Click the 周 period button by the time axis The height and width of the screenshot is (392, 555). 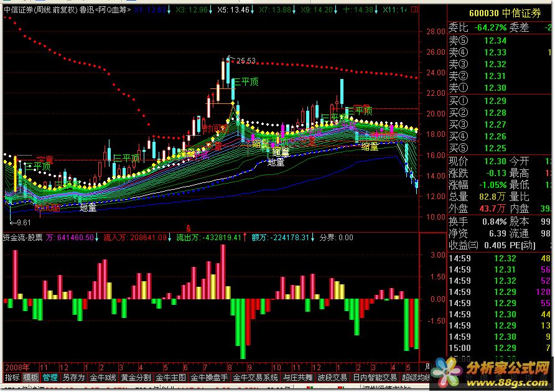427,367
